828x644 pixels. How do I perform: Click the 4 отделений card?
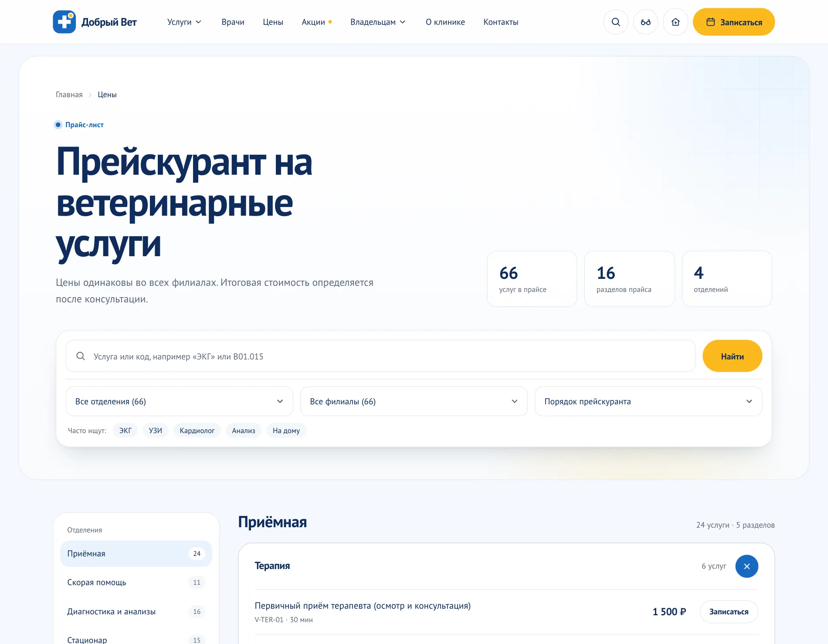click(x=727, y=279)
